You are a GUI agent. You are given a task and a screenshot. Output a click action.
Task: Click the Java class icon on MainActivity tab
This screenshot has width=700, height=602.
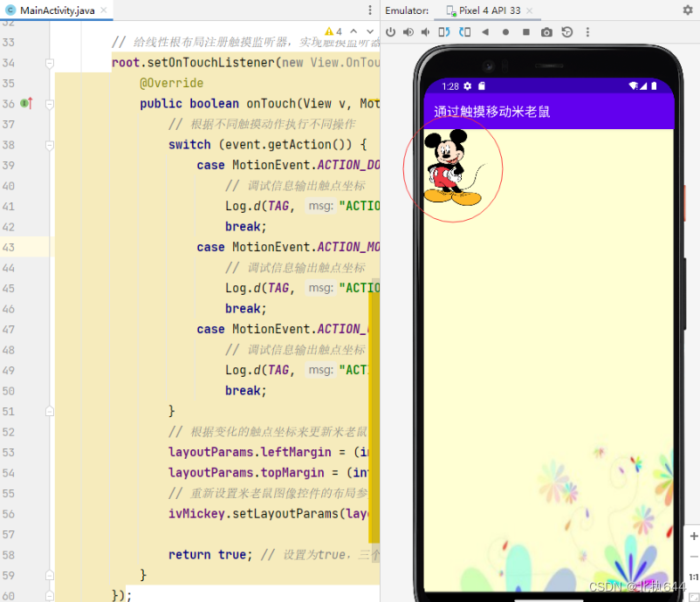point(10,10)
